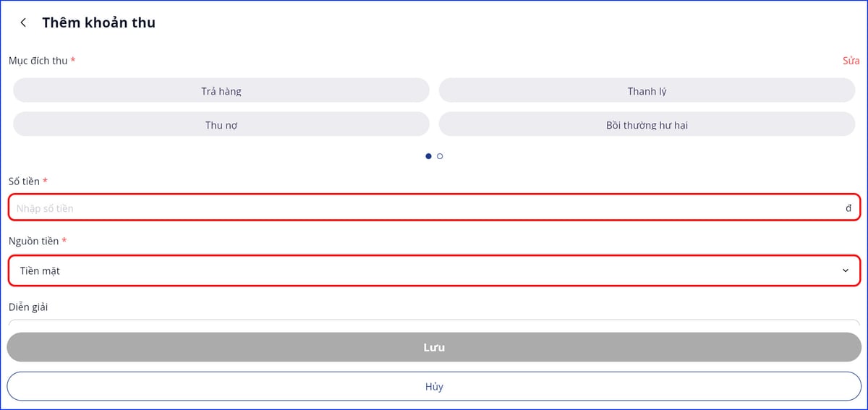This screenshot has height=410, width=868.
Task: Choose the Bồi thường hư hại option
Action: pos(647,125)
